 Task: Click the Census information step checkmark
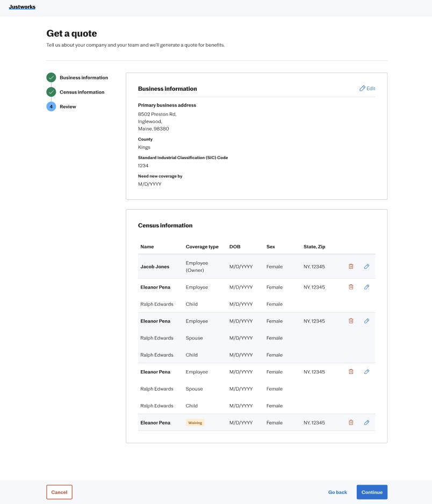(x=51, y=92)
